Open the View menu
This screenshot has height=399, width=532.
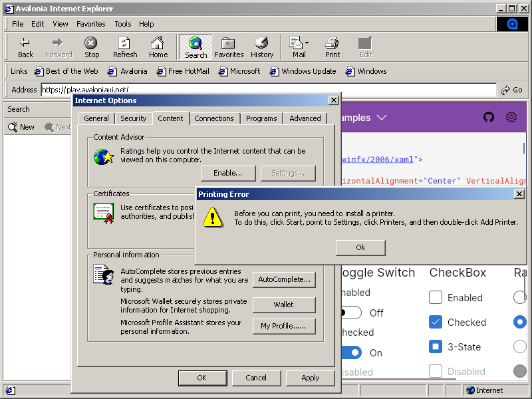point(61,24)
